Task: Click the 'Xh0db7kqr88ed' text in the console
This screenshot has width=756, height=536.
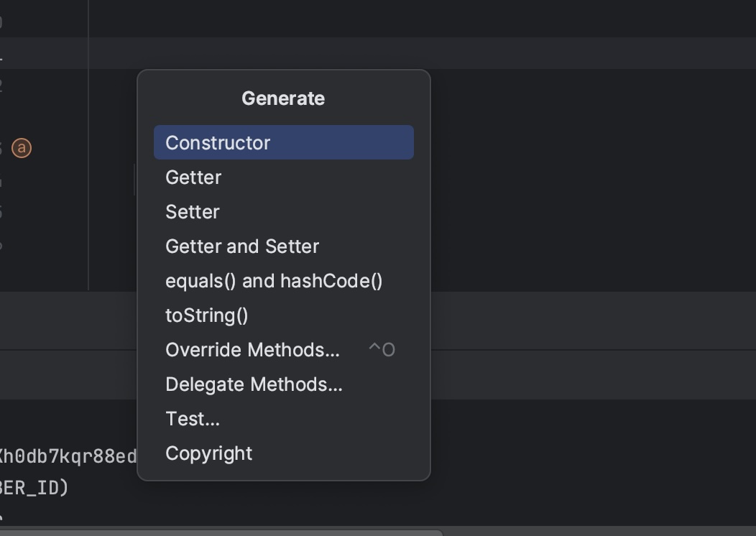Action: coord(68,456)
